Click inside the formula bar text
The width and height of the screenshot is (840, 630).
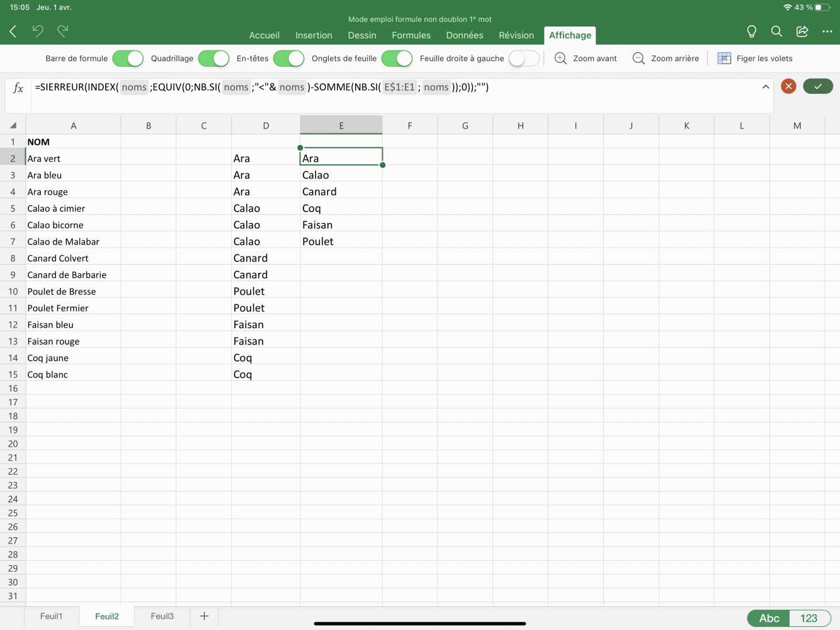click(262, 87)
